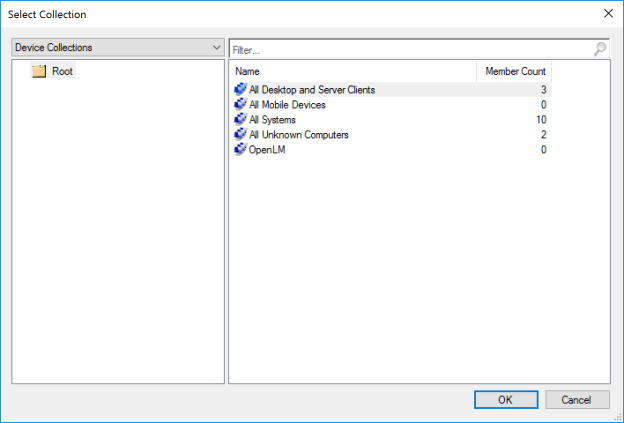This screenshot has height=423, width=624.
Task: Select the Root tree node label
Action: click(x=62, y=72)
